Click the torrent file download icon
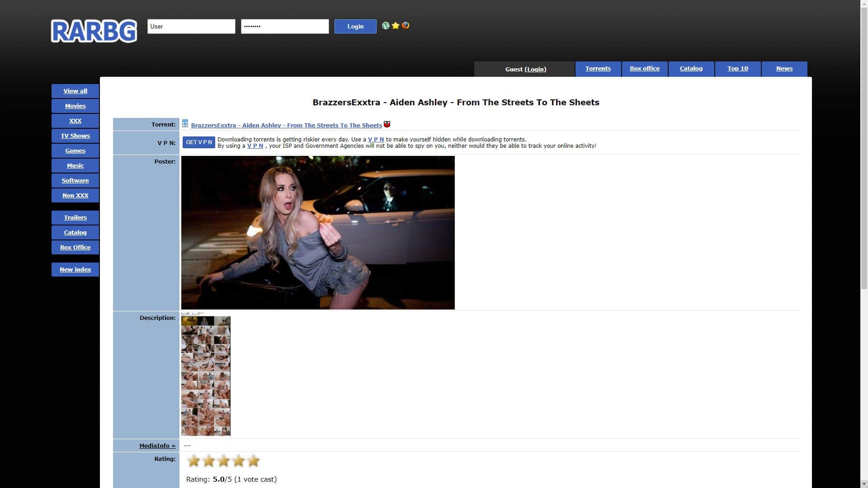This screenshot has height=488, width=868. tap(185, 123)
